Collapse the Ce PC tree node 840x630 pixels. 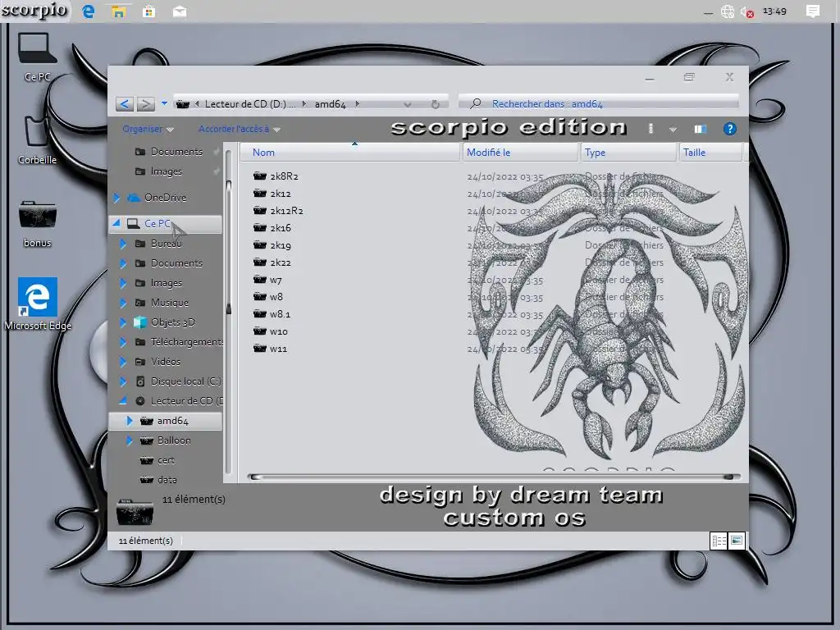click(116, 223)
